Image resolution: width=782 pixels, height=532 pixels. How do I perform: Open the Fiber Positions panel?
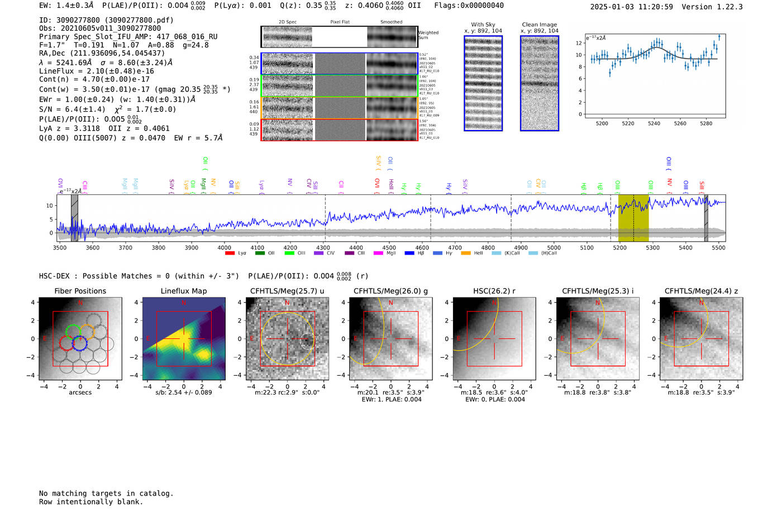80,339
